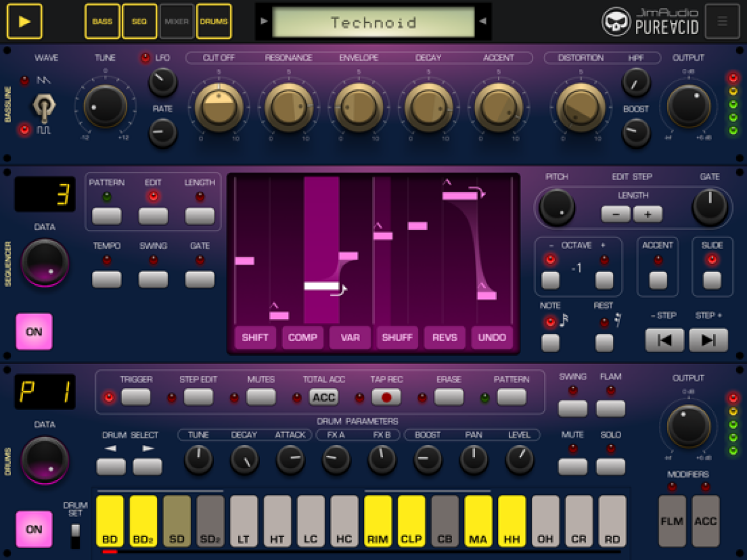The width and height of the screenshot is (747, 560).
Task: Toggle the sequencer ON button
Action: click(34, 331)
